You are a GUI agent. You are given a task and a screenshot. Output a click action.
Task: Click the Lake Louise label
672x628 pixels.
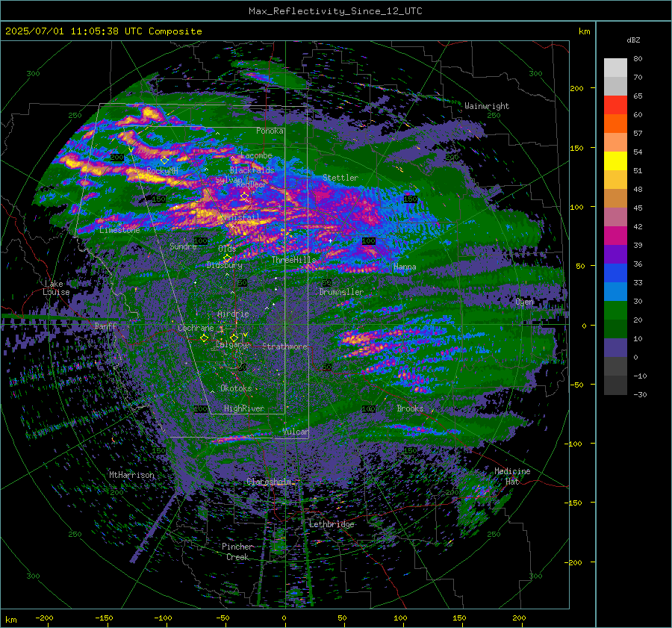(56, 287)
